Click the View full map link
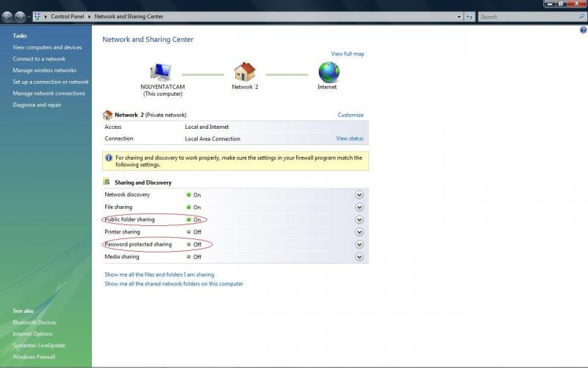 click(347, 54)
